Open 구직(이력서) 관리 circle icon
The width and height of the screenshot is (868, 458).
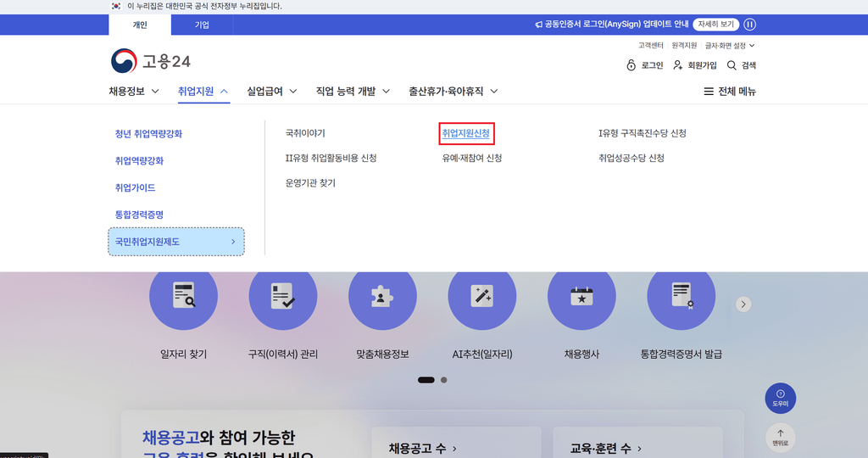click(283, 296)
